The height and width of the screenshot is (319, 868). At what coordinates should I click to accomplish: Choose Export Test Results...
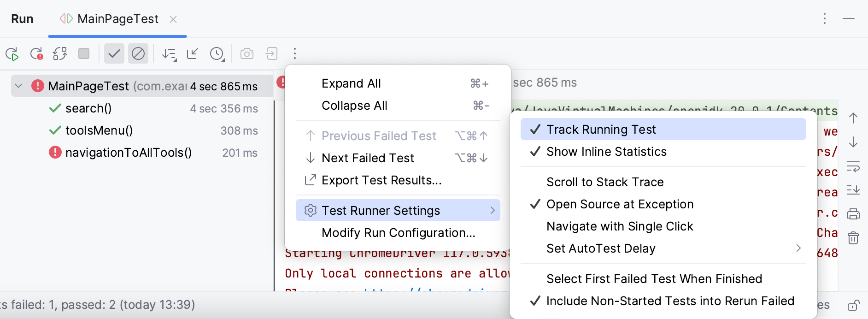[x=398, y=180]
